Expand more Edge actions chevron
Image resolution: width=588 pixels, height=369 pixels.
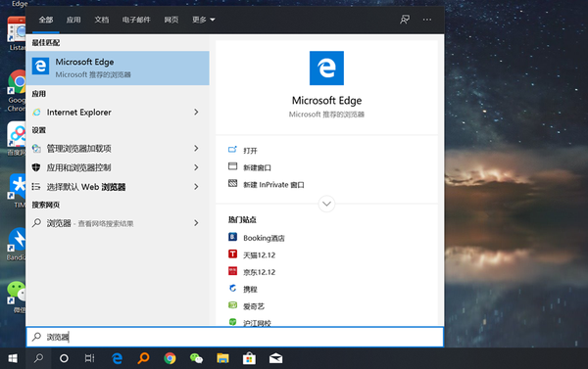pyautogui.click(x=326, y=204)
